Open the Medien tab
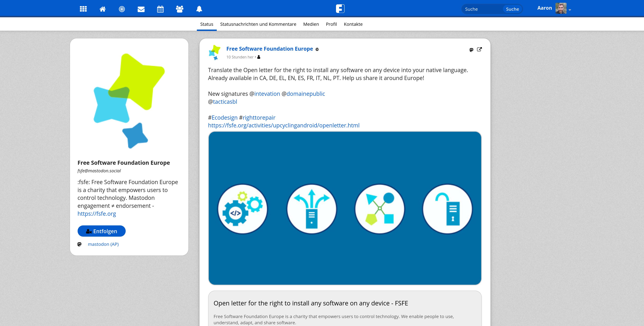 point(311,24)
